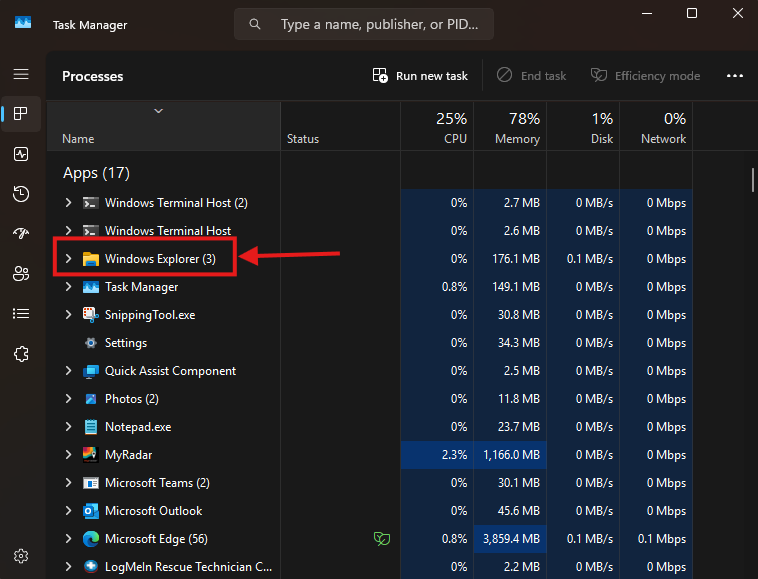This screenshot has height=579, width=758.
Task: Open the Services sidebar page
Action: [21, 354]
